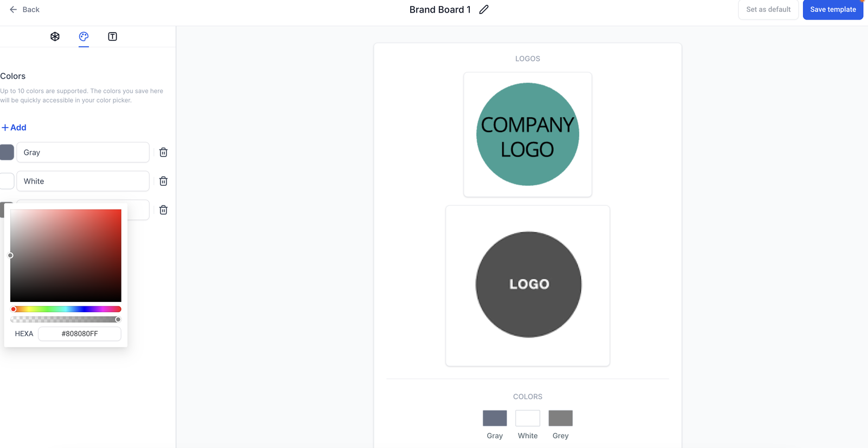The height and width of the screenshot is (448, 868).
Task: Click the HEXA color code field
Action: coord(80,334)
